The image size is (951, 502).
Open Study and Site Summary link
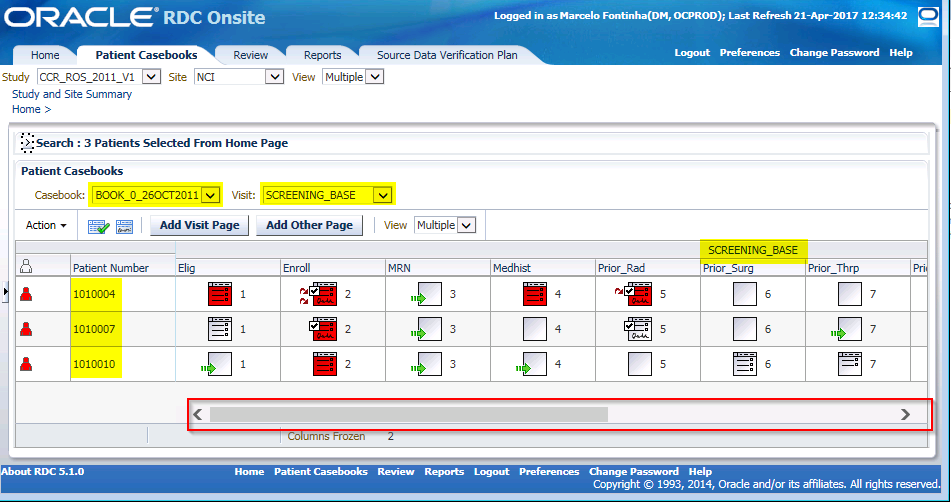point(72,94)
